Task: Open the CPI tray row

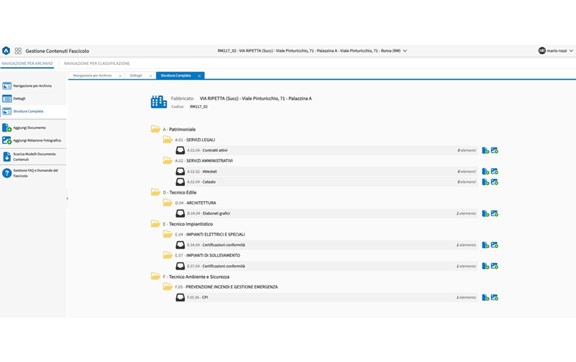Action: point(327,297)
